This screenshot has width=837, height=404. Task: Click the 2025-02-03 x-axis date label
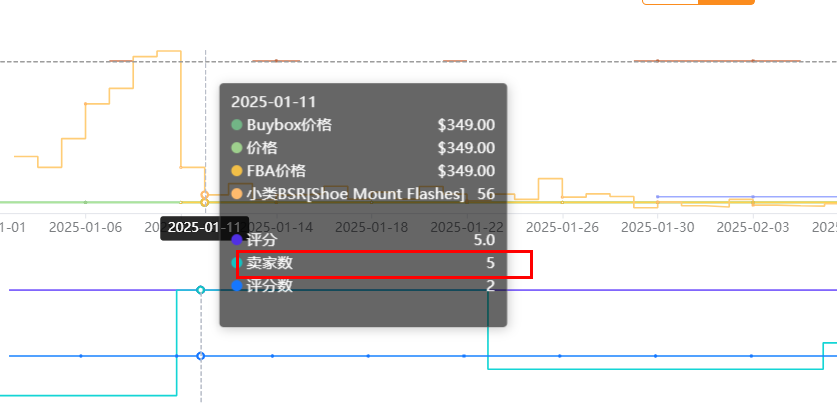coord(753,227)
